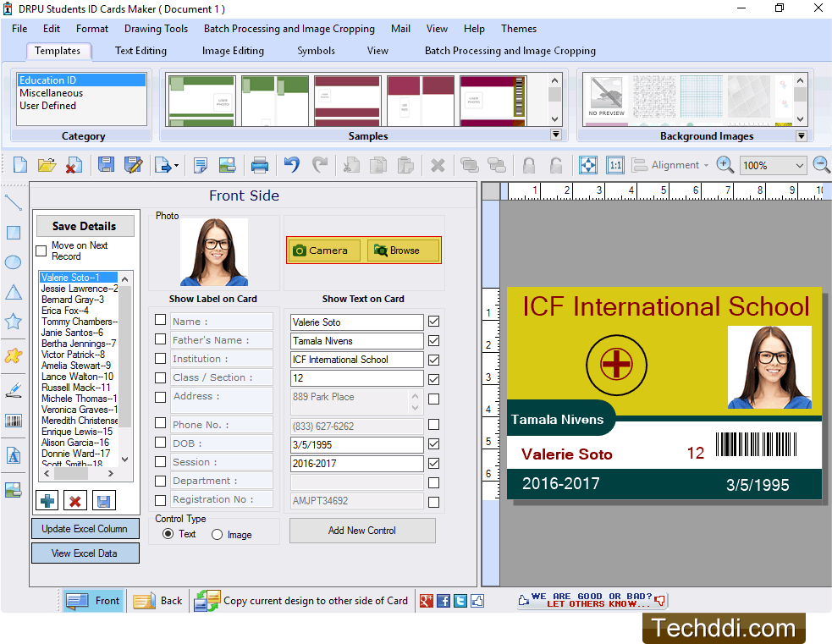The image size is (832, 644).
Task: Select the text tool in sidebar
Action: pyautogui.click(x=14, y=455)
